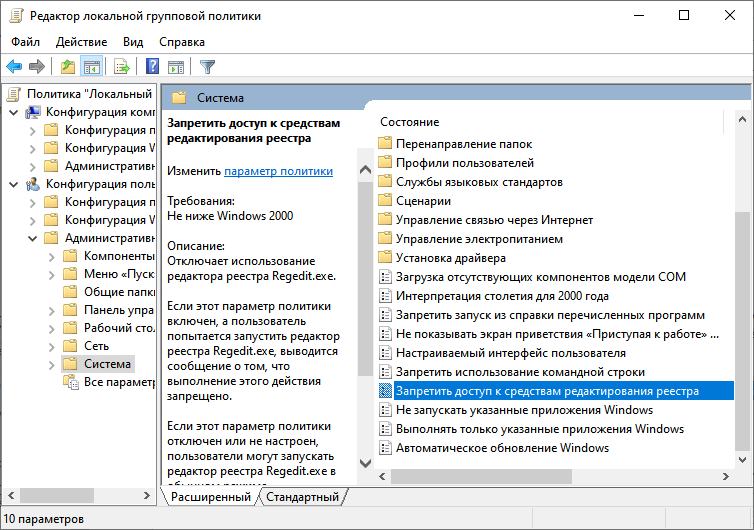Switch to the Расширенный tab
Screen dimensions: 754x530
pos(211,497)
